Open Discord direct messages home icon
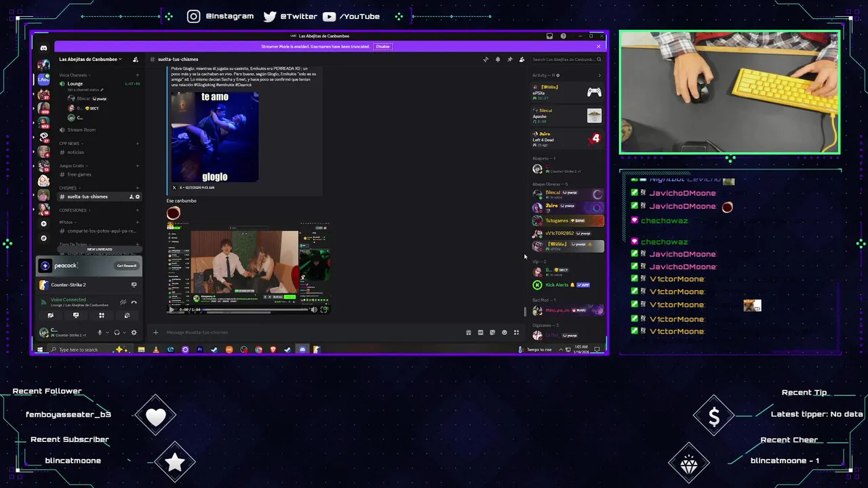 43,48
